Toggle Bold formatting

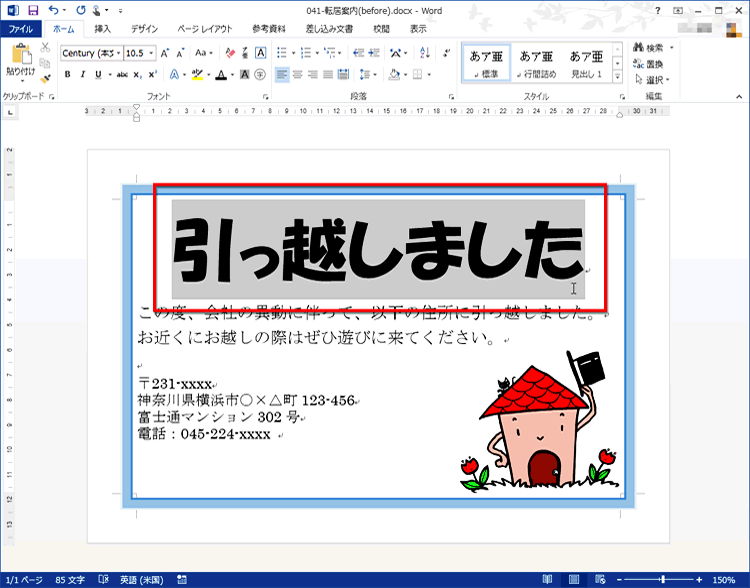pos(67,75)
